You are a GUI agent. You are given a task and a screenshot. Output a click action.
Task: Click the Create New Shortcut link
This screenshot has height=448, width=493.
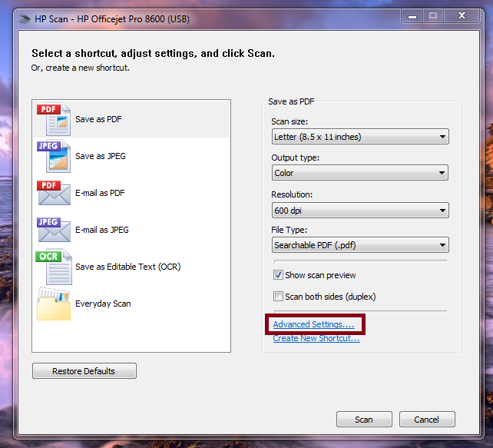(316, 338)
